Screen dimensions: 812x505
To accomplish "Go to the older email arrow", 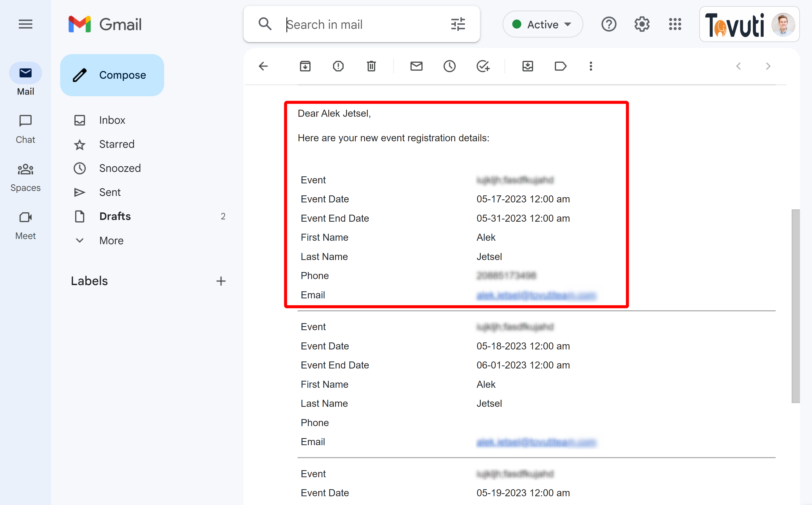I will point(768,66).
